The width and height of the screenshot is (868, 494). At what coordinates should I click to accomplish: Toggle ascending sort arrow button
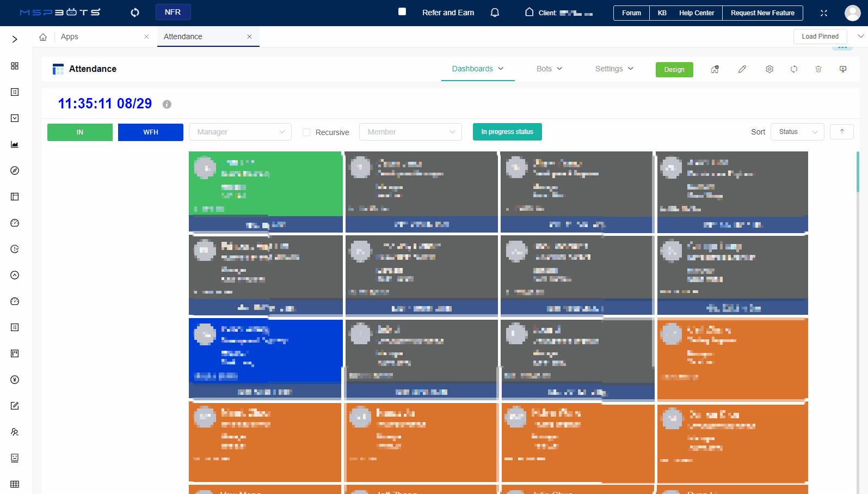[x=841, y=132]
